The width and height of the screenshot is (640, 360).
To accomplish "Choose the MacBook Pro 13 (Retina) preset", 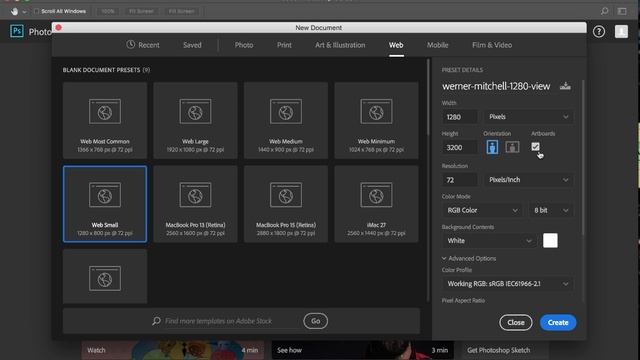I will [x=196, y=204].
